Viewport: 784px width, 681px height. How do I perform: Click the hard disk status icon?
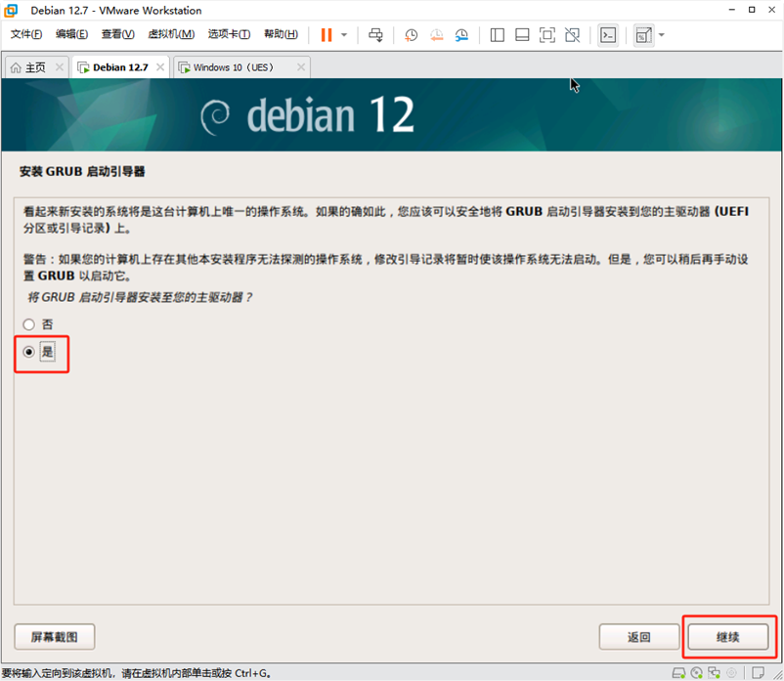(679, 673)
